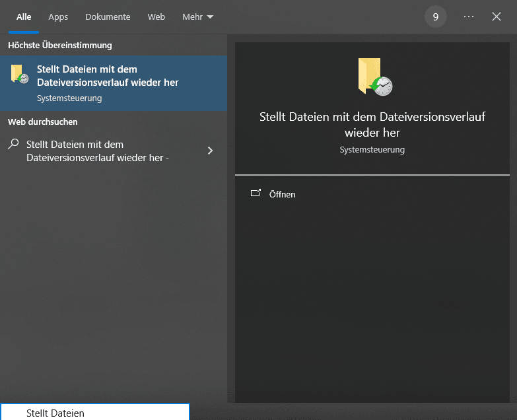Screen dimensions: 517x420
Task: Open the Dokumente tab
Action: [108, 17]
